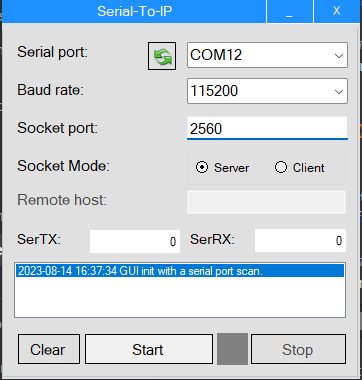Open the COM12 serial port dropdown
Viewport: 362px width, 380px height.
point(267,55)
